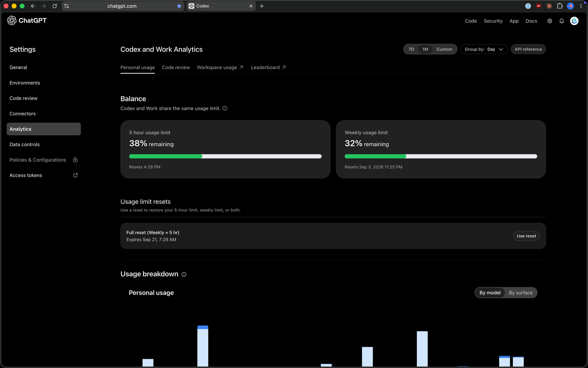This screenshot has height=368, width=588.
Task: Click 'Resets Sep 3, 2026 11:25 PM' text
Action: tap(373, 167)
